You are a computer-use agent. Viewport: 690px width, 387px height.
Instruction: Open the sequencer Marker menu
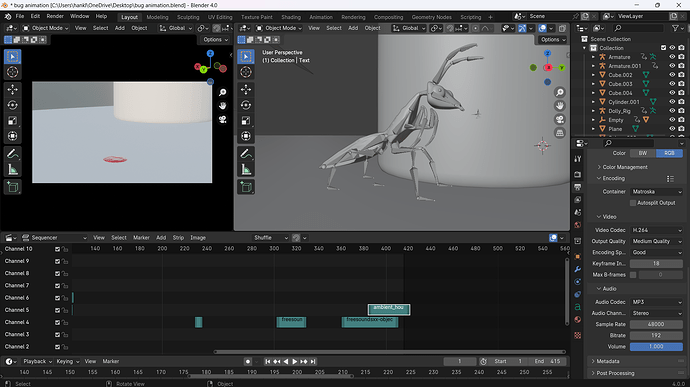coord(141,238)
